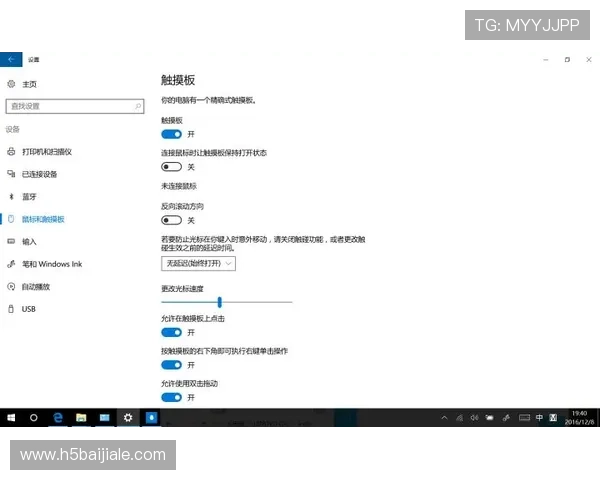Image resolution: width=600 pixels, height=480 pixels.
Task: Turn off the 触摸板 toggle
Action: tap(171, 134)
